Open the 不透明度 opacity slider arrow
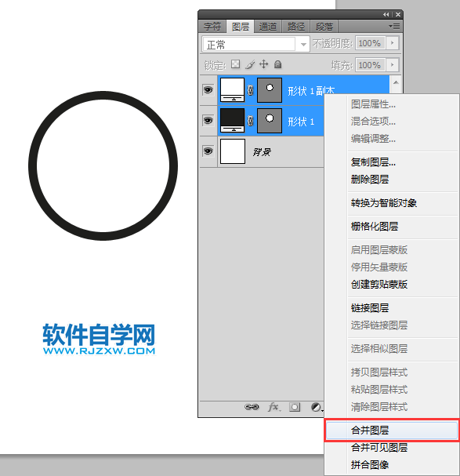The height and width of the screenshot is (476, 460). [393, 43]
